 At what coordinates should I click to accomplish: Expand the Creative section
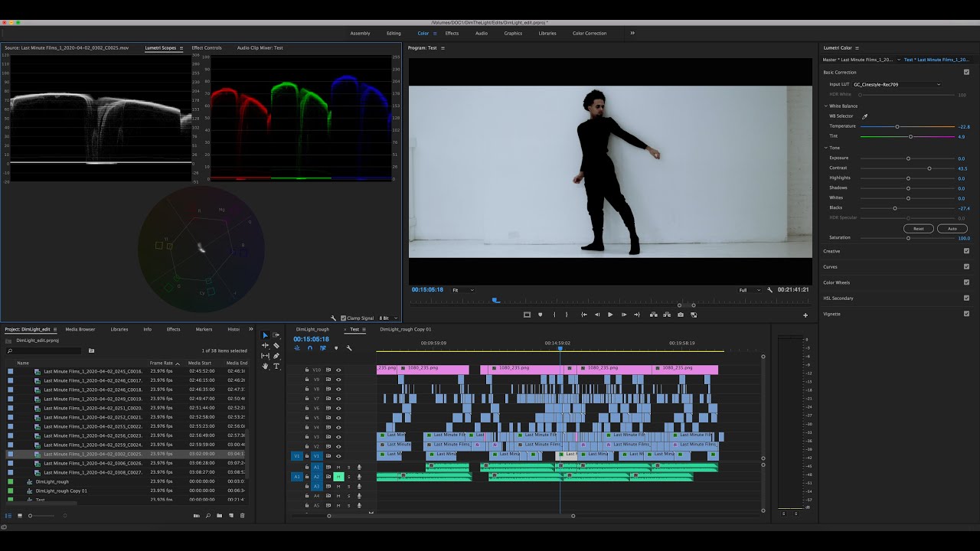(831, 251)
